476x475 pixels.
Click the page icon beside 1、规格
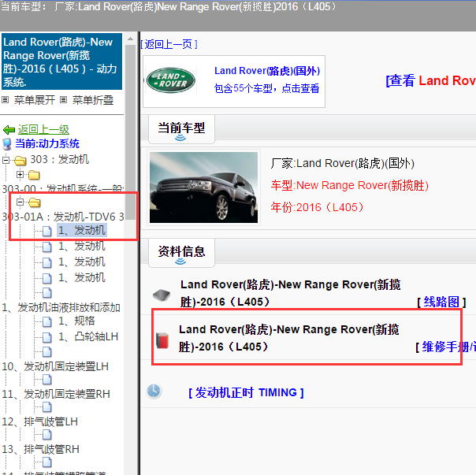click(x=46, y=321)
